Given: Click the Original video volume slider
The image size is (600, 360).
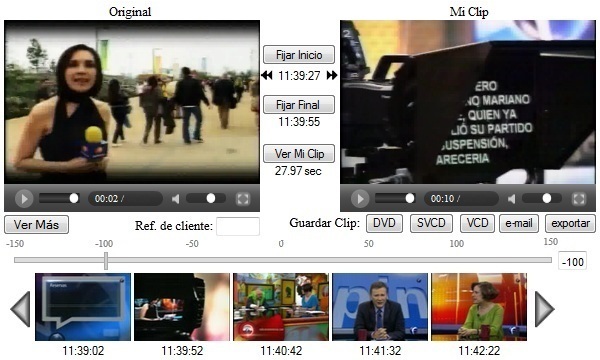Looking at the screenshot, I should (206, 198).
